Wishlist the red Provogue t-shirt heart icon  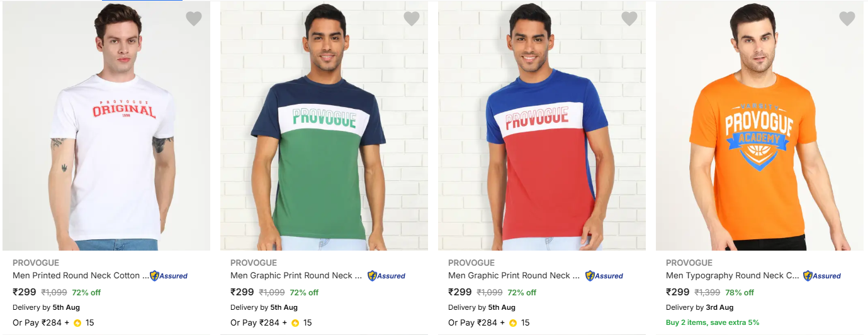tap(629, 19)
